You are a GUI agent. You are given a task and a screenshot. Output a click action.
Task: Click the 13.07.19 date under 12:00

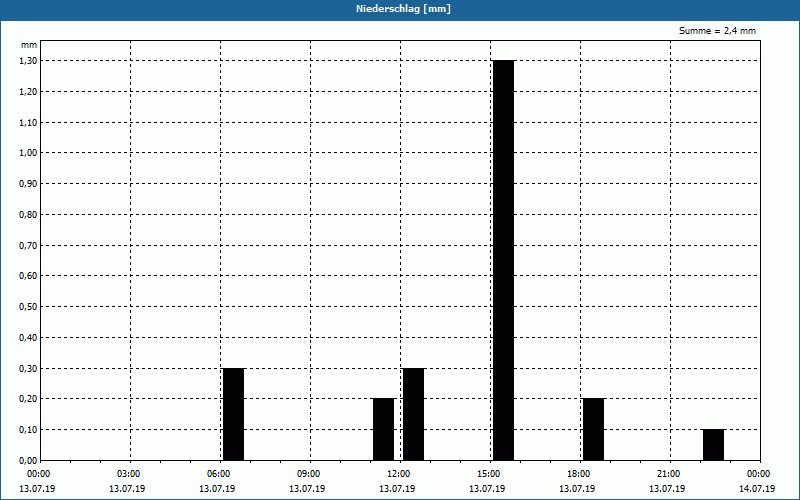(397, 489)
